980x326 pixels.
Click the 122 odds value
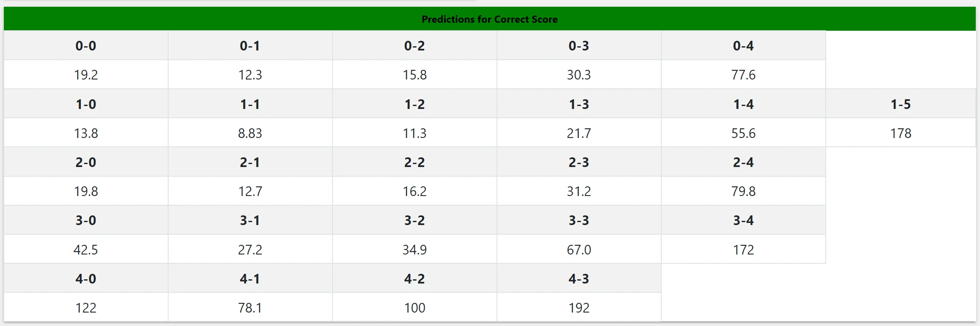tap(86, 308)
